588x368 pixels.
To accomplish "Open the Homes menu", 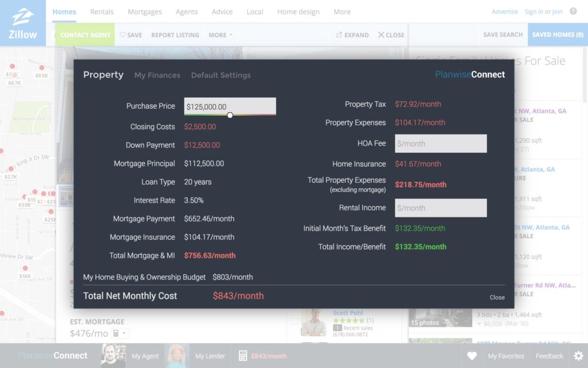I will point(64,11).
